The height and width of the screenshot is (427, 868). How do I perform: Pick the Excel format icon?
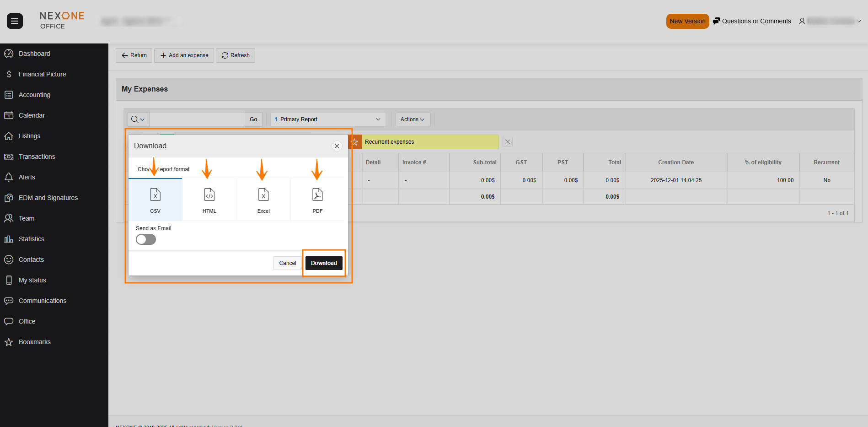tap(263, 195)
